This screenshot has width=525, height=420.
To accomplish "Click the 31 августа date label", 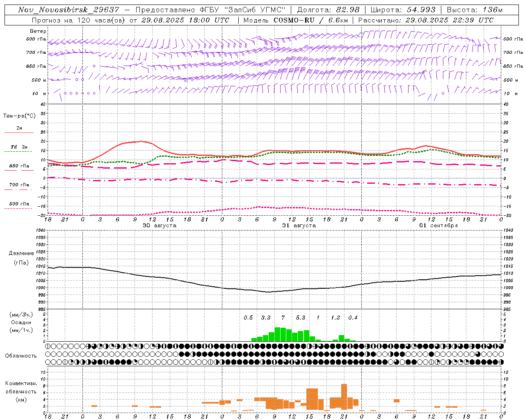I will 299,226.
